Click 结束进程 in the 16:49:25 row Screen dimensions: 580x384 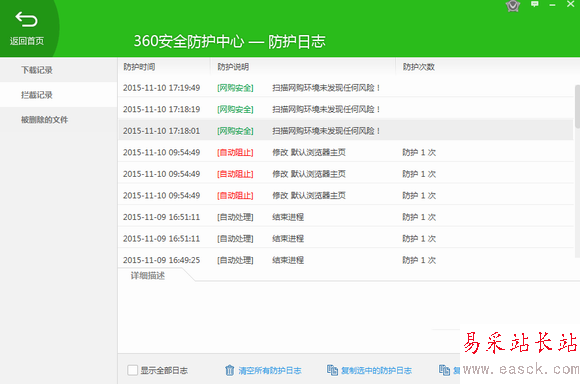(288, 260)
